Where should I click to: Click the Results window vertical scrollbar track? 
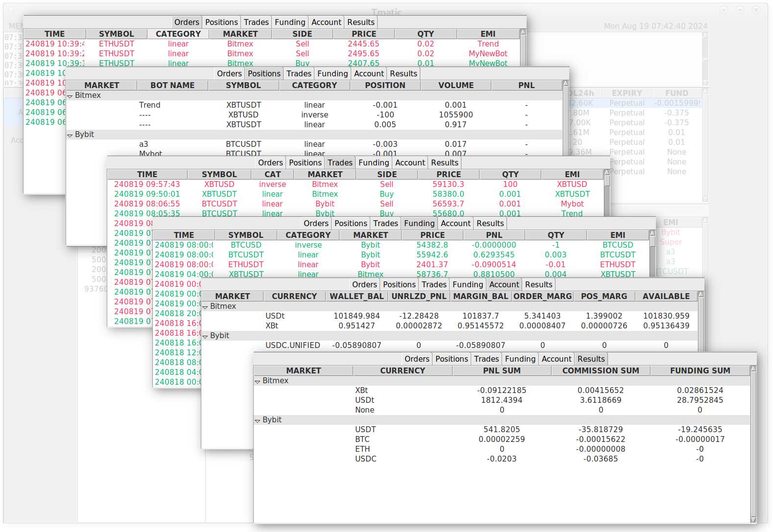pyautogui.click(x=753, y=444)
